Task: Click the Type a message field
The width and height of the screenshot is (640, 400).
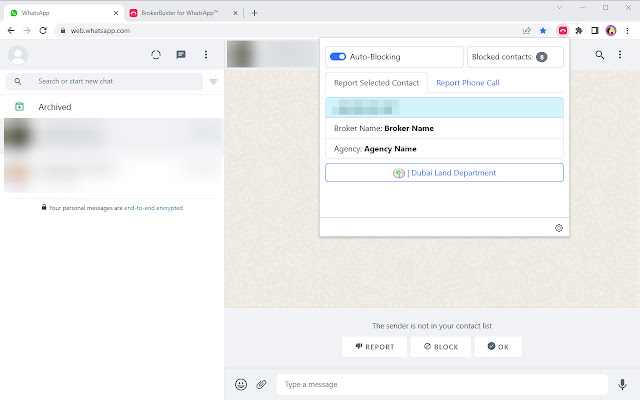Action: (442, 384)
